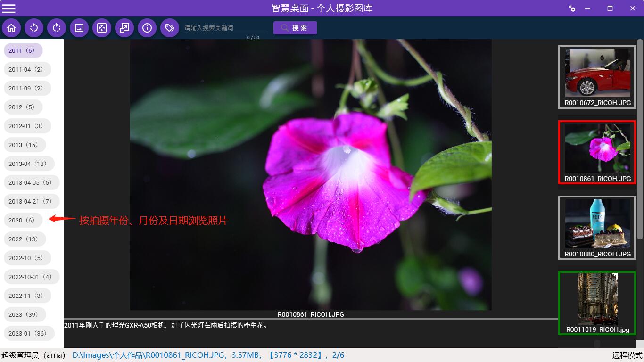644x362 pixels.
Task: Rotate the photo counter-clockwise
Action: pyautogui.click(x=34, y=28)
